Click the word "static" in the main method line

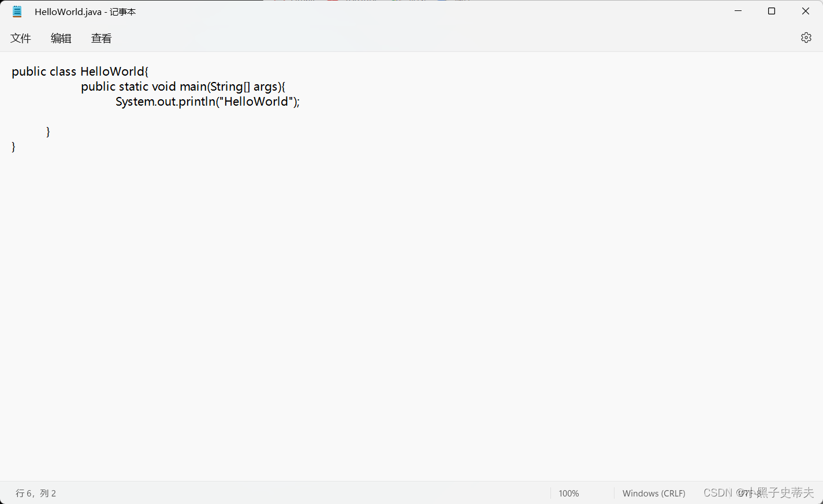point(133,87)
